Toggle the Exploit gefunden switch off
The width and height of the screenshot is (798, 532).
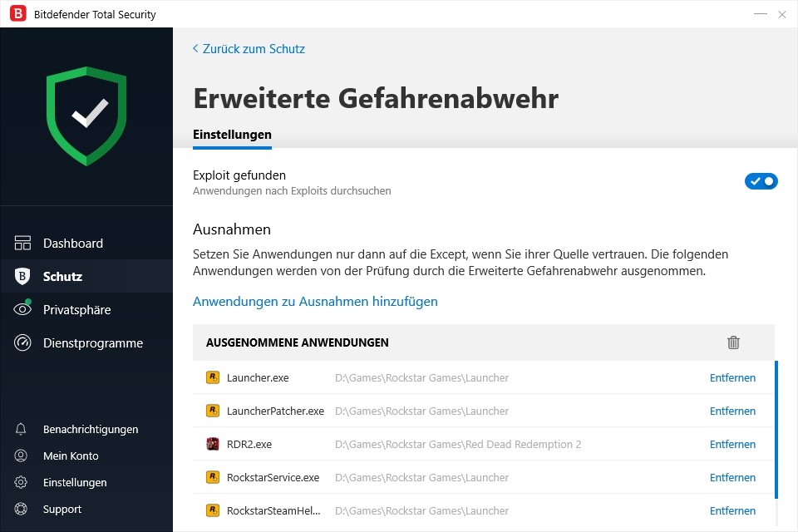coord(761,181)
